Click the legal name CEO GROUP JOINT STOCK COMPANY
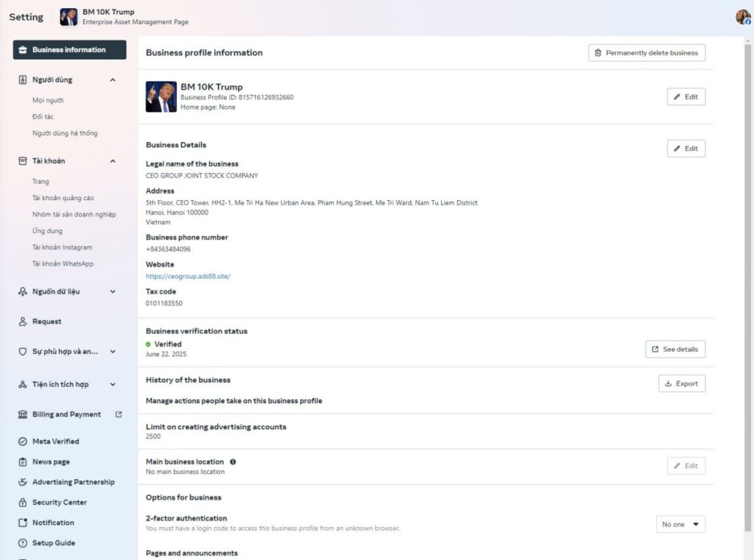The height and width of the screenshot is (560, 754). [x=202, y=175]
